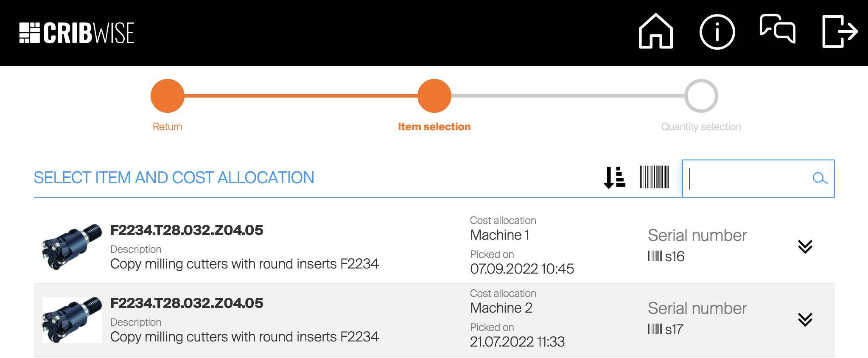Click the sort order icon
The height and width of the screenshot is (358, 868).
tap(615, 177)
